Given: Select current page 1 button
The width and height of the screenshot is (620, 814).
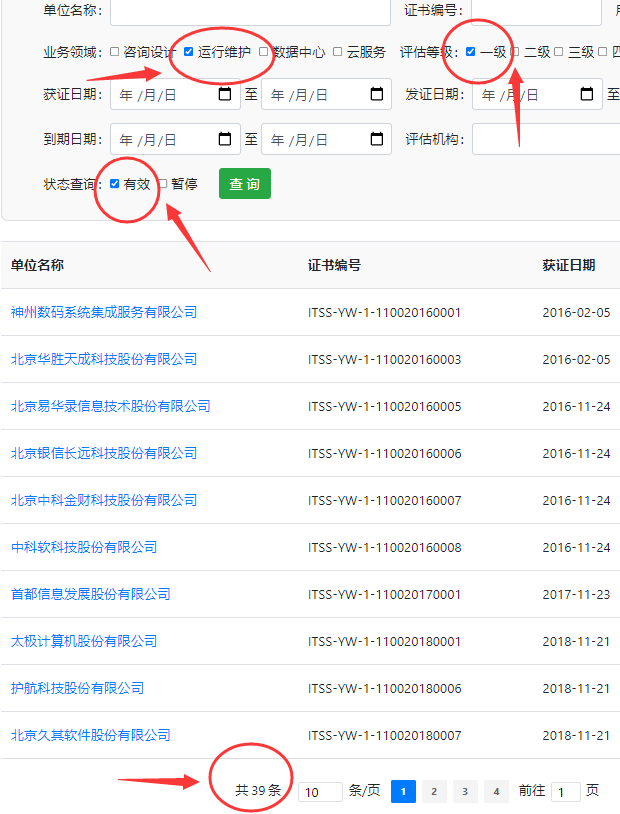Looking at the screenshot, I should click(403, 791).
